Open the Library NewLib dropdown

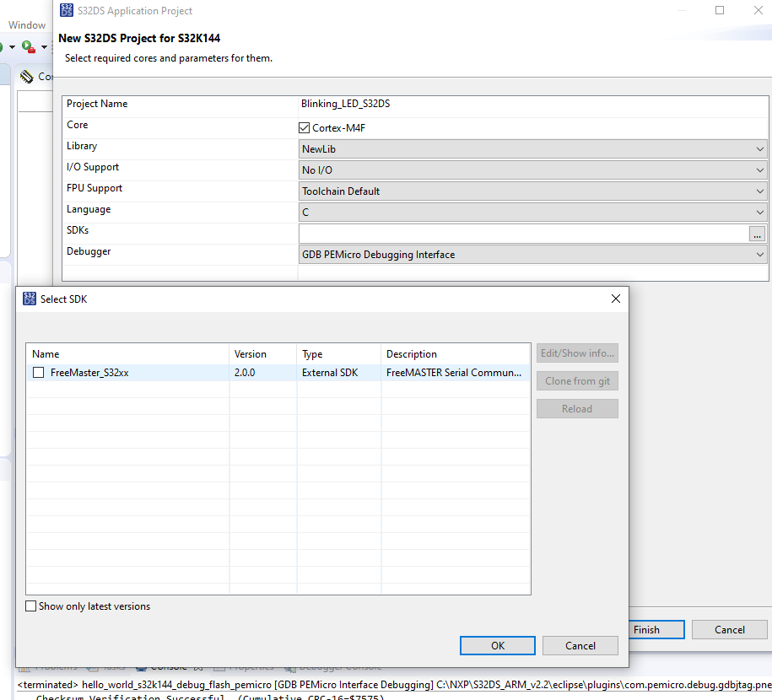[532, 149]
